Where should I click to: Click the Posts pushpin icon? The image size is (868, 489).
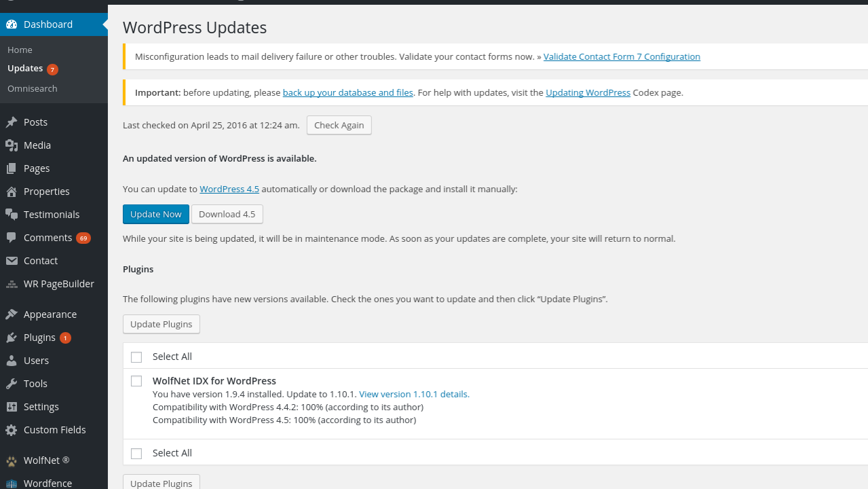pyautogui.click(x=12, y=122)
